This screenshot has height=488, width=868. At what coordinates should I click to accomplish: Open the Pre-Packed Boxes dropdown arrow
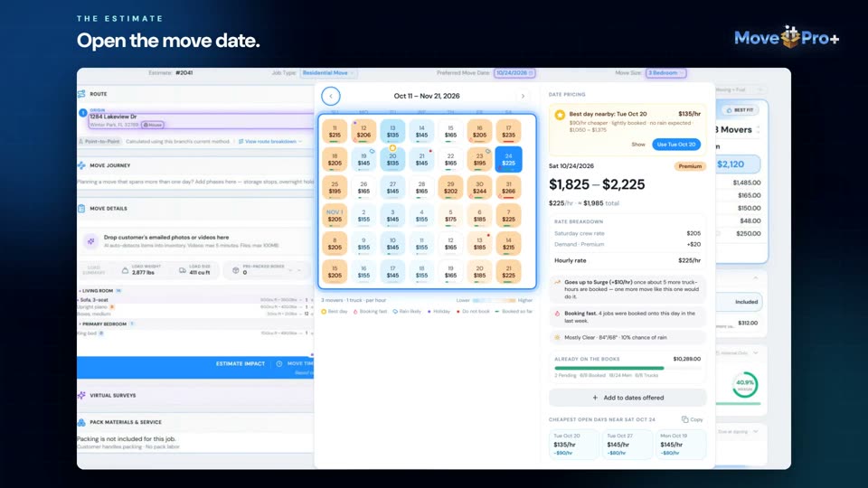click(x=290, y=270)
